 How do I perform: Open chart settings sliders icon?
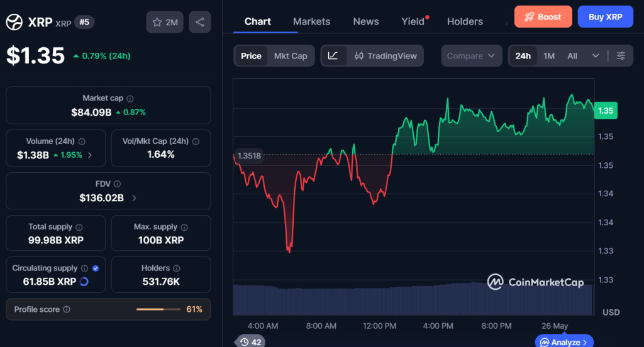621,56
